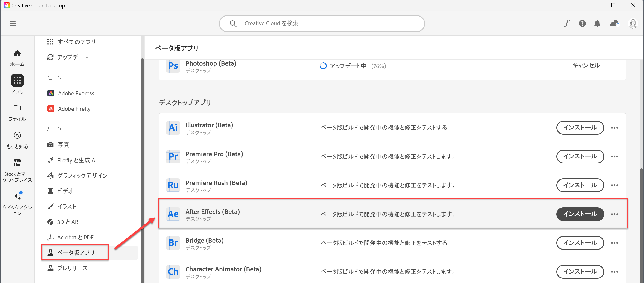644x283 pixels.
Task: Open the After Effects (Beta) app icon
Action: [x=173, y=214]
